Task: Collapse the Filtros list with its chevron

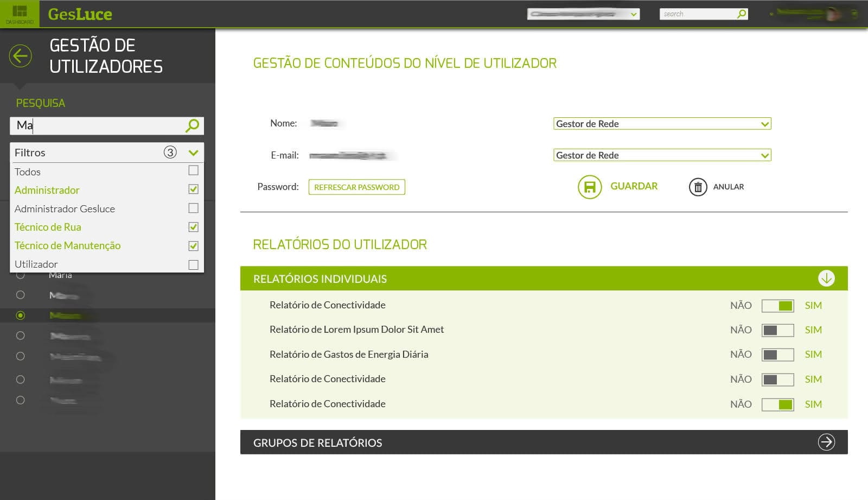Action: click(x=193, y=153)
